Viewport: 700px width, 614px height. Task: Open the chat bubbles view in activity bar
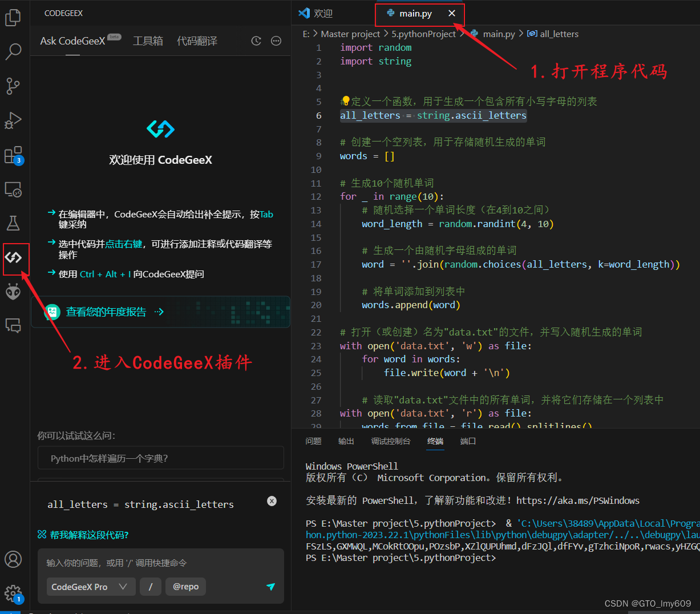[x=13, y=326]
